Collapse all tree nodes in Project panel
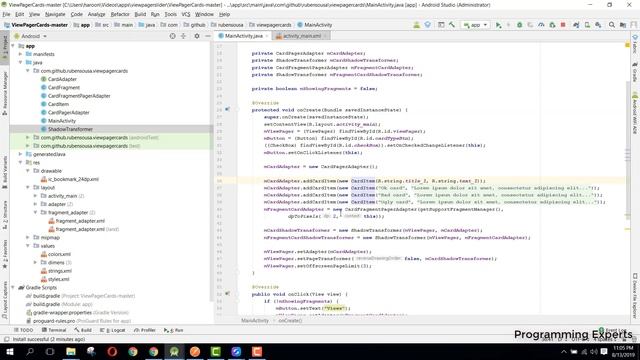640x360 pixels. (183, 36)
